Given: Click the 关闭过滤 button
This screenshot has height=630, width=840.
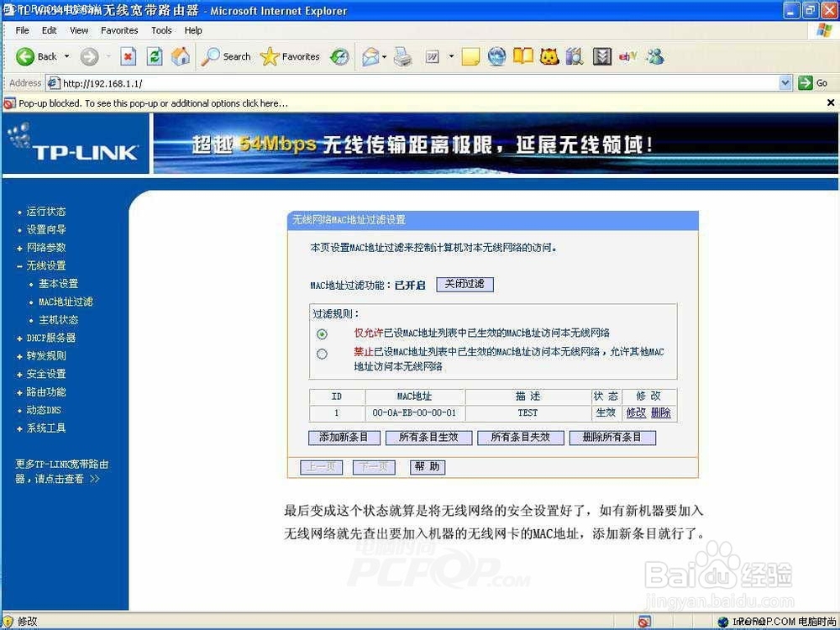Looking at the screenshot, I should [x=465, y=284].
